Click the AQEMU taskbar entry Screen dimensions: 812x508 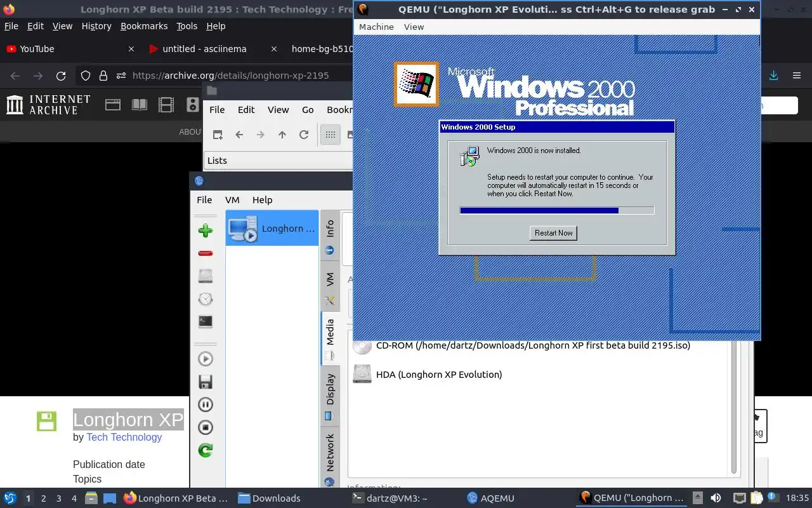point(490,498)
